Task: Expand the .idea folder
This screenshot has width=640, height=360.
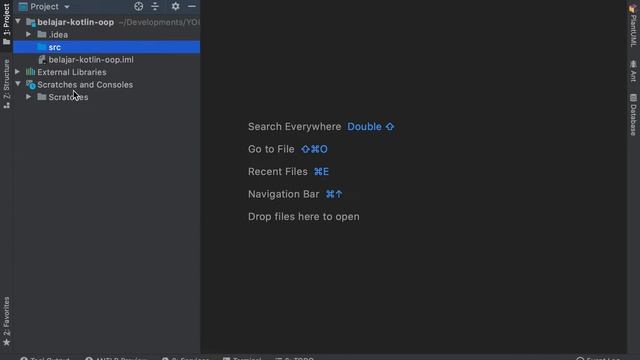Action: coord(29,34)
